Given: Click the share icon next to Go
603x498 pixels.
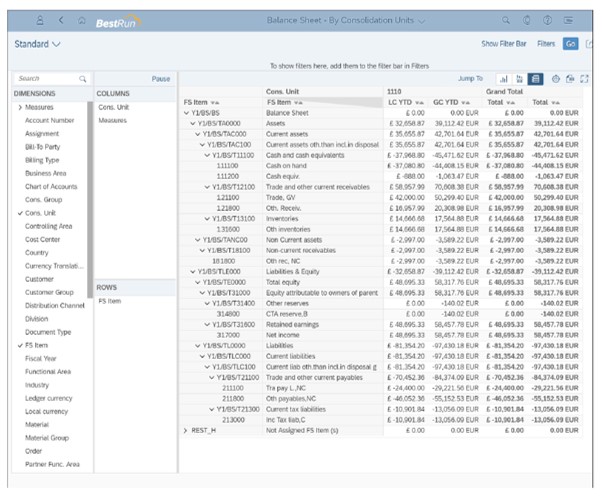Looking at the screenshot, I should point(589,44).
